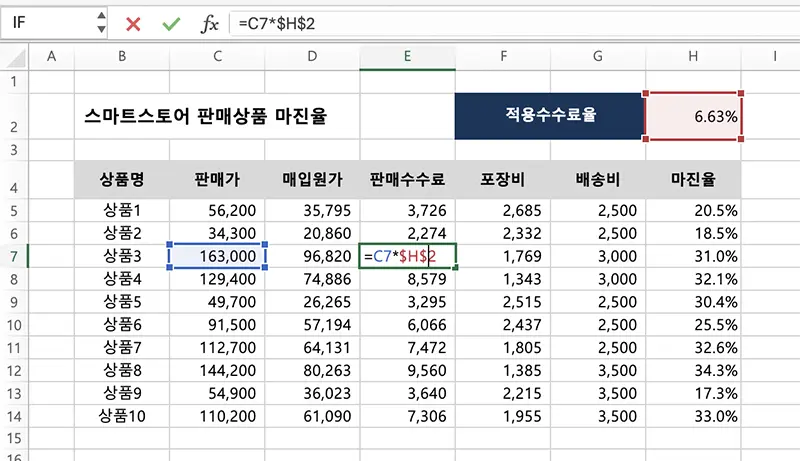Select all cells using corner triangle
800x461 pixels.
(x=15, y=57)
